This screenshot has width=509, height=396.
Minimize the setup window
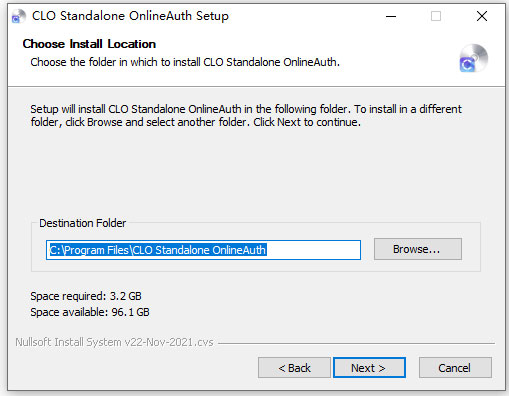point(391,16)
